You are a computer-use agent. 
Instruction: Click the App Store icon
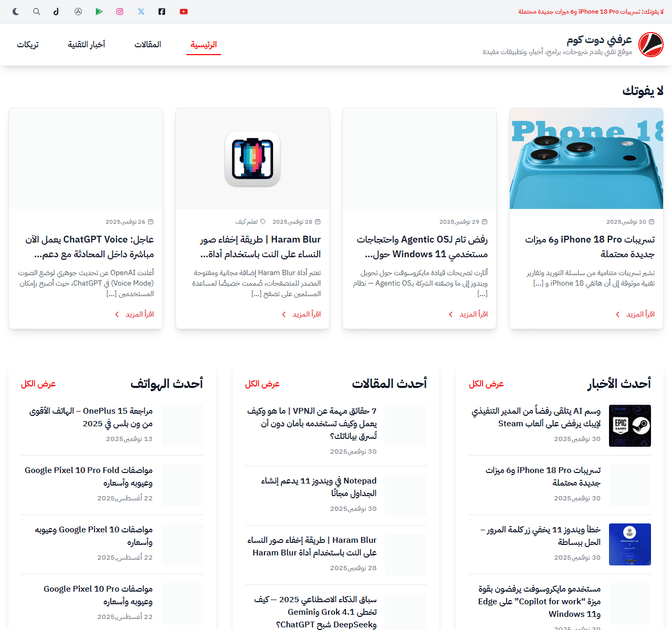tap(78, 12)
